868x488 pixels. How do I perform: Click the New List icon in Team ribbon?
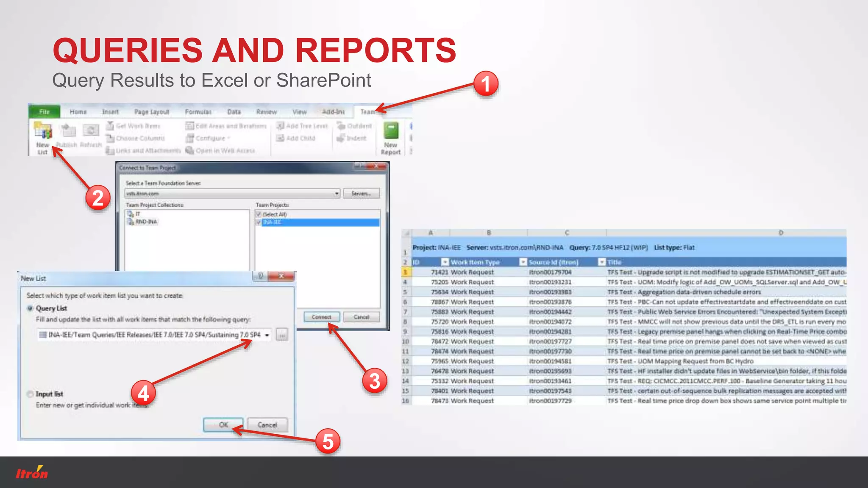pyautogui.click(x=43, y=138)
